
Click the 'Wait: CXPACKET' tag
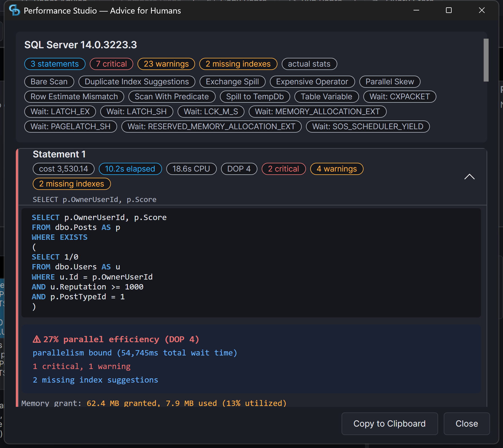pos(400,96)
